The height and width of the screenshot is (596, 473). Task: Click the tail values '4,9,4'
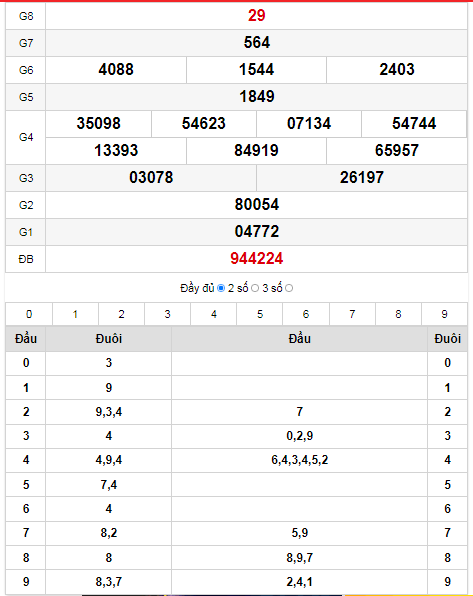(x=109, y=460)
